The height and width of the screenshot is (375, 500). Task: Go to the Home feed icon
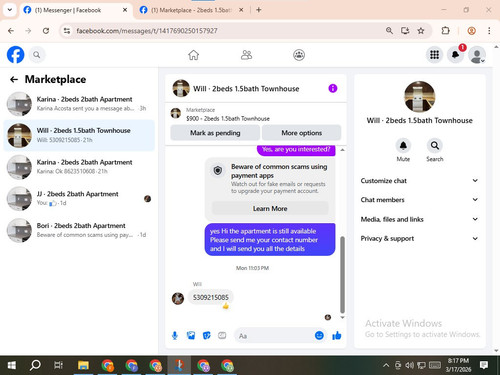point(193,55)
